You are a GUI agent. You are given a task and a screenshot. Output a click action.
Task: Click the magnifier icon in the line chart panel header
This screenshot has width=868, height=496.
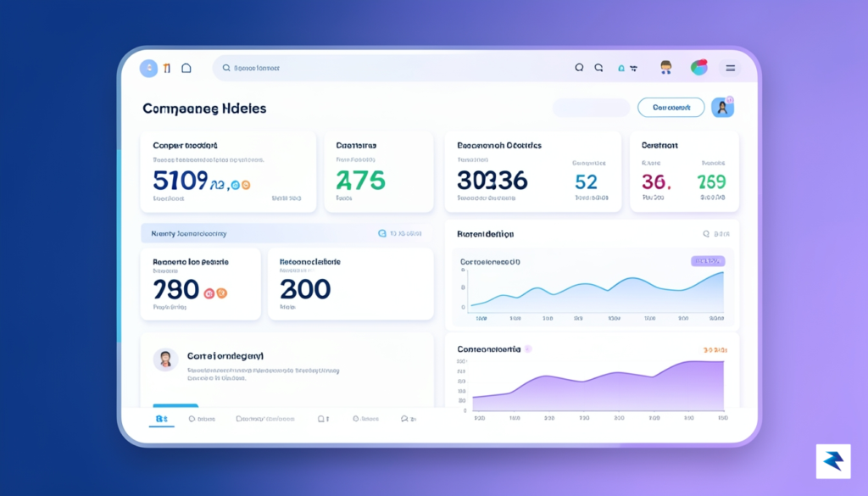point(706,234)
